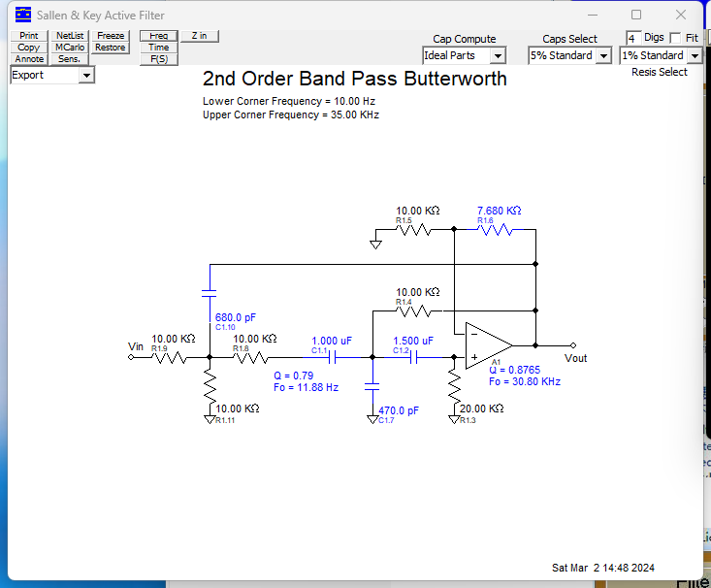Viewport: 711px width, 588px height.
Task: Click resistor R1.5 value 10.00 KΩ
Action: coord(418,211)
